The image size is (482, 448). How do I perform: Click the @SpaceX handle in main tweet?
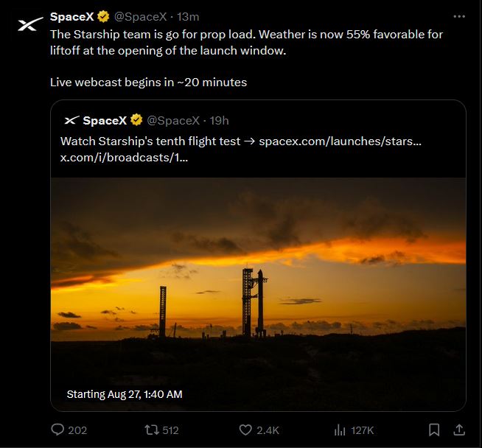(140, 17)
